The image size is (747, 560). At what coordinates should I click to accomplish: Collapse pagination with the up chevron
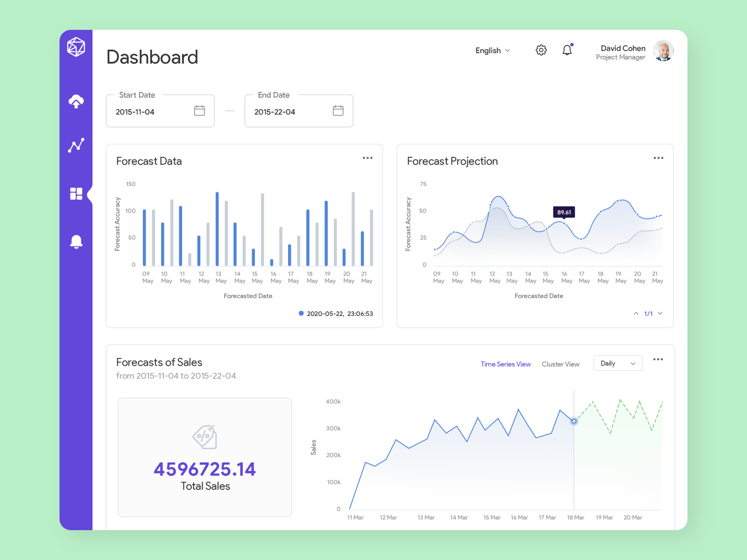636,314
